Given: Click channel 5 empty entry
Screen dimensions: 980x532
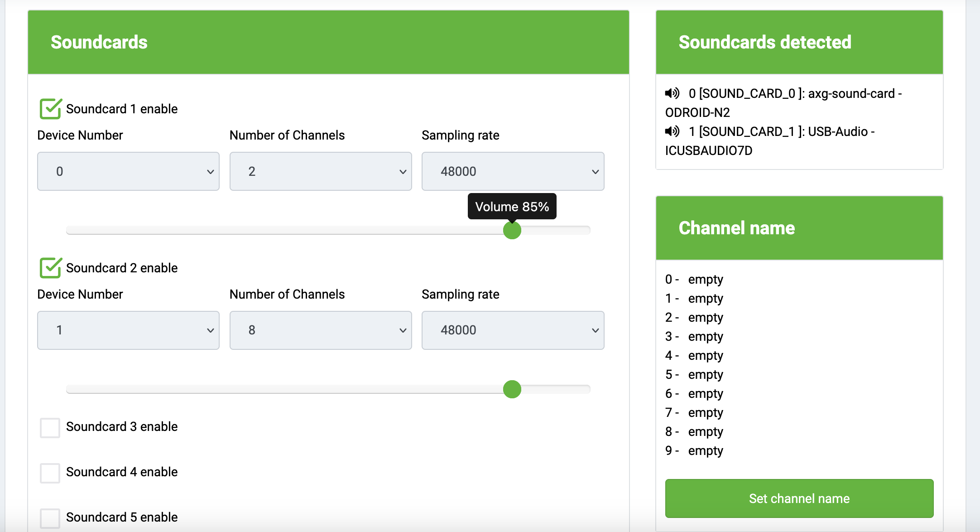Looking at the screenshot, I should 705,375.
